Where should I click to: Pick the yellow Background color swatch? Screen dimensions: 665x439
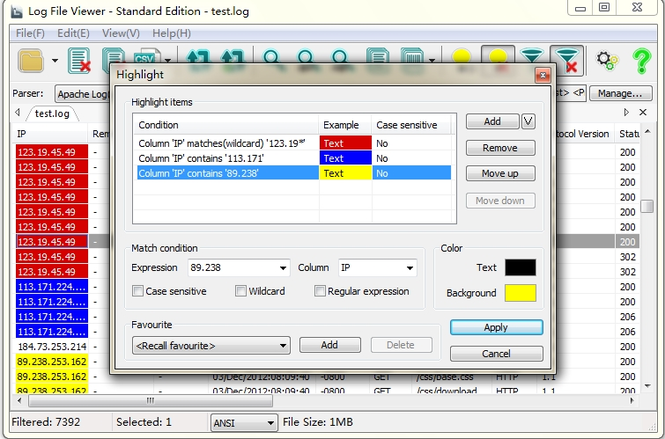pyautogui.click(x=520, y=293)
